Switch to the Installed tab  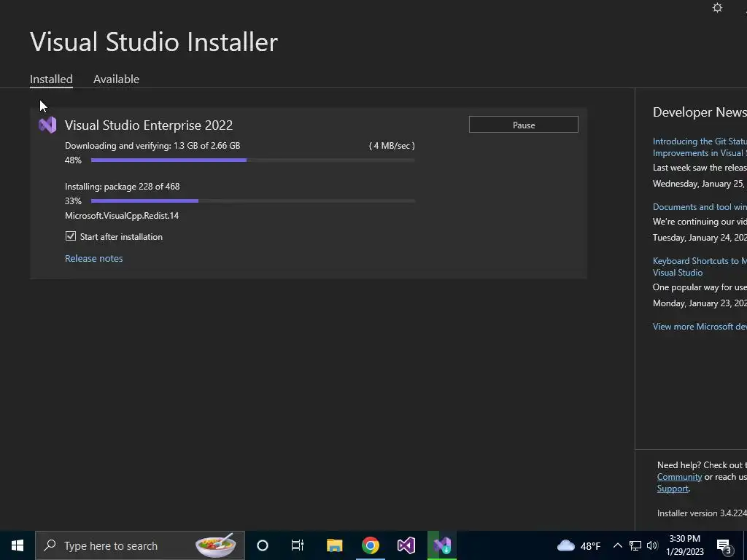(51, 79)
